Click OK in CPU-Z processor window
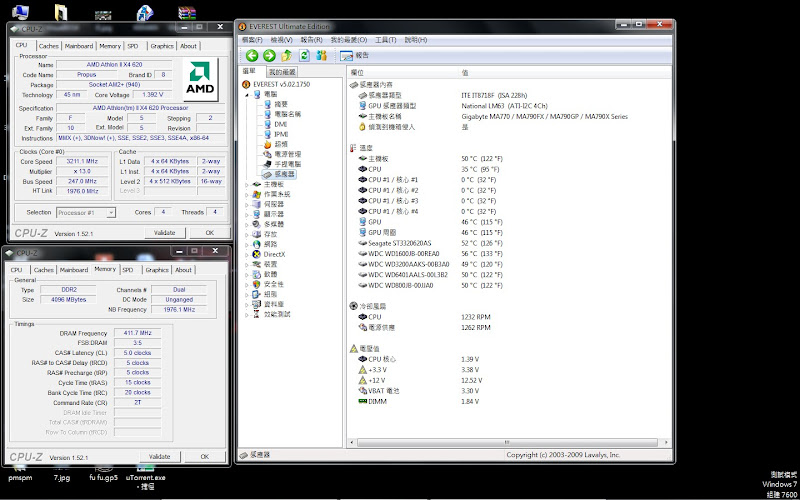The image size is (800, 500). [210, 233]
